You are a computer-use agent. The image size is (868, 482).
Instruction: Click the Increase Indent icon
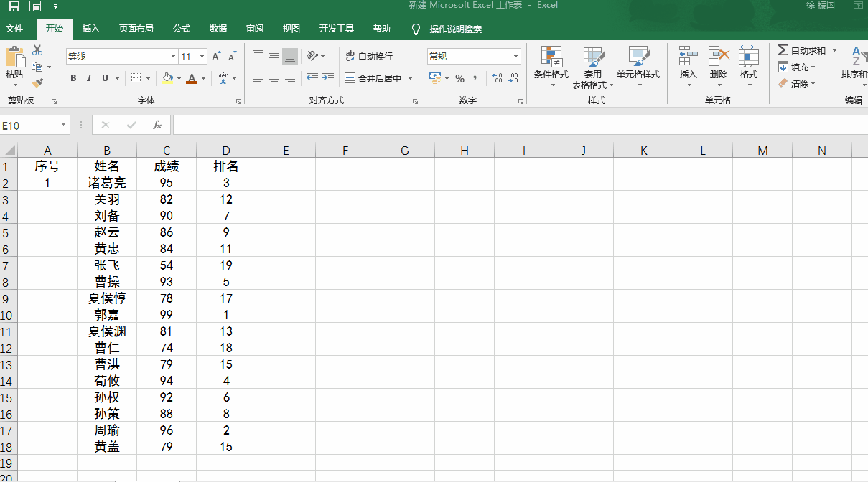[x=328, y=78]
